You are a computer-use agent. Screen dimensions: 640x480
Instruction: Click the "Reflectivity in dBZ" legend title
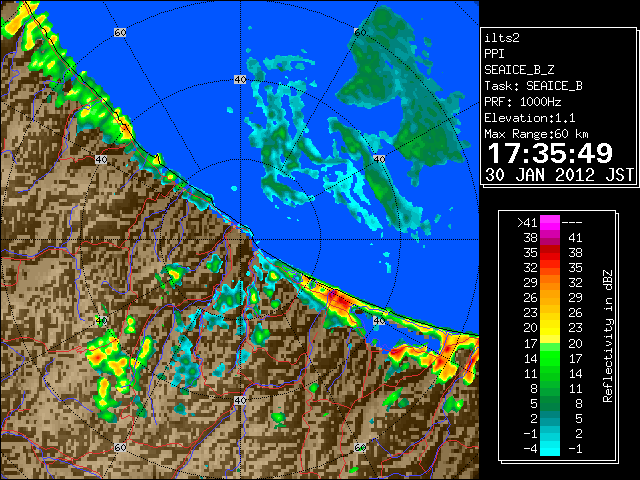(608, 336)
